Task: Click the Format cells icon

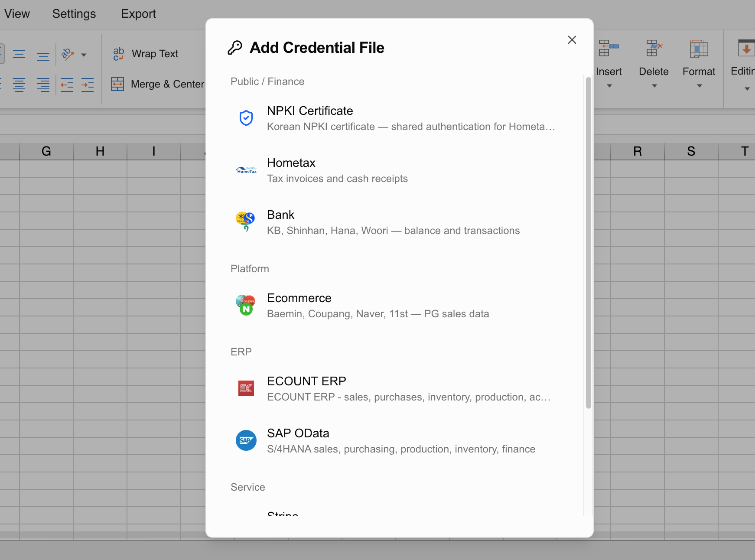Action: tap(699, 49)
